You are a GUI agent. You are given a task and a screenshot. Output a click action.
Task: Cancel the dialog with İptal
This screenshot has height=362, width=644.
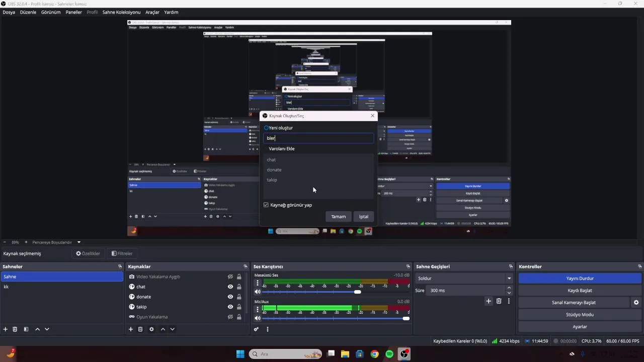364,217
